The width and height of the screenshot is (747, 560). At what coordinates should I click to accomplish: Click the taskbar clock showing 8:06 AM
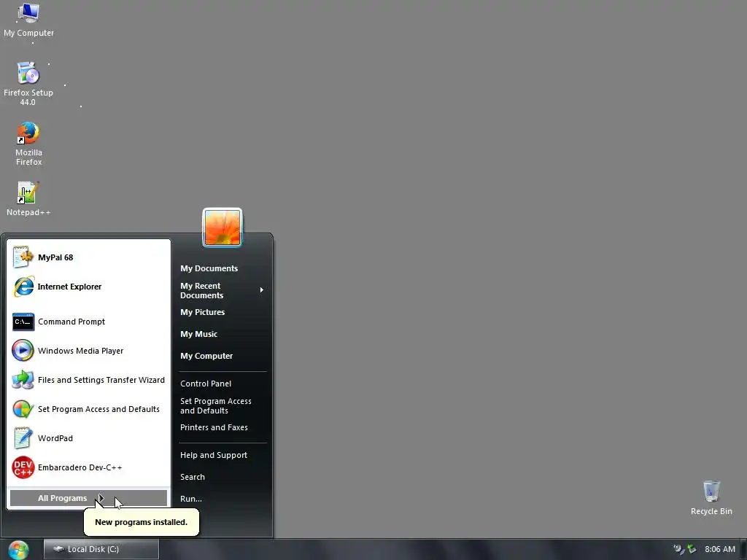[720, 549]
